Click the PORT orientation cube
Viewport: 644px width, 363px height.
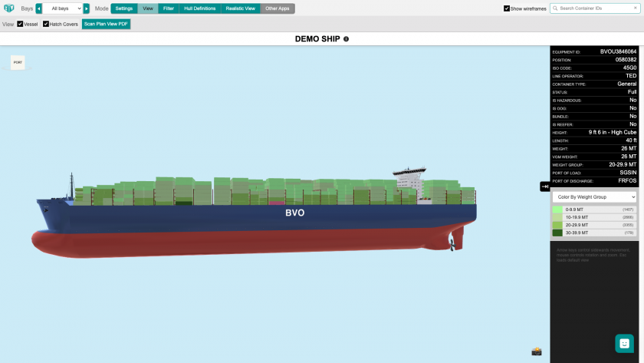18,62
